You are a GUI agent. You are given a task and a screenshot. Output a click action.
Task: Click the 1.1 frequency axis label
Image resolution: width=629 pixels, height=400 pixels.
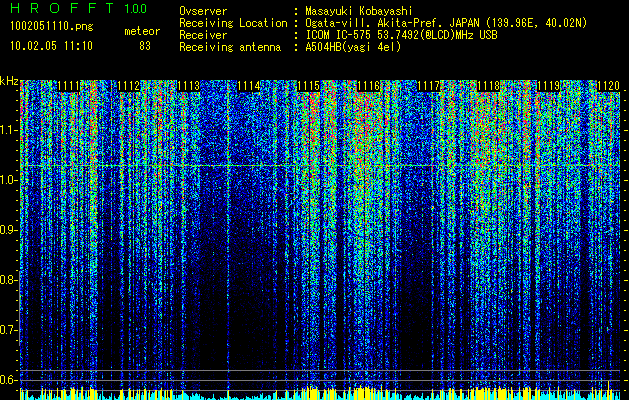coord(8,130)
